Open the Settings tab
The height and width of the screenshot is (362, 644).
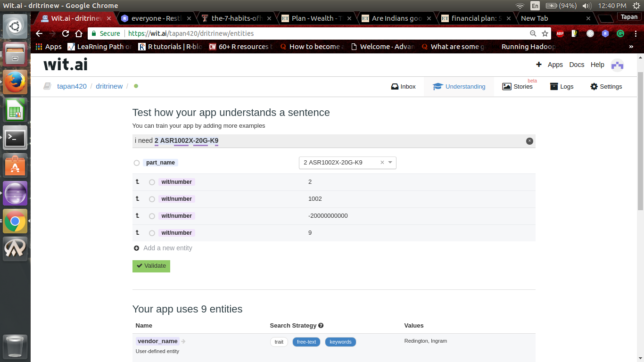606,86
